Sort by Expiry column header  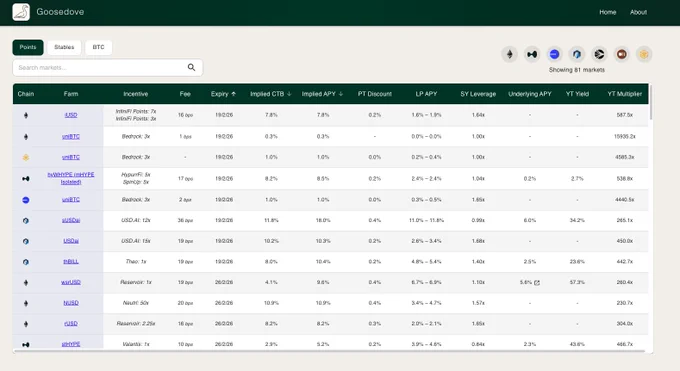coord(223,94)
